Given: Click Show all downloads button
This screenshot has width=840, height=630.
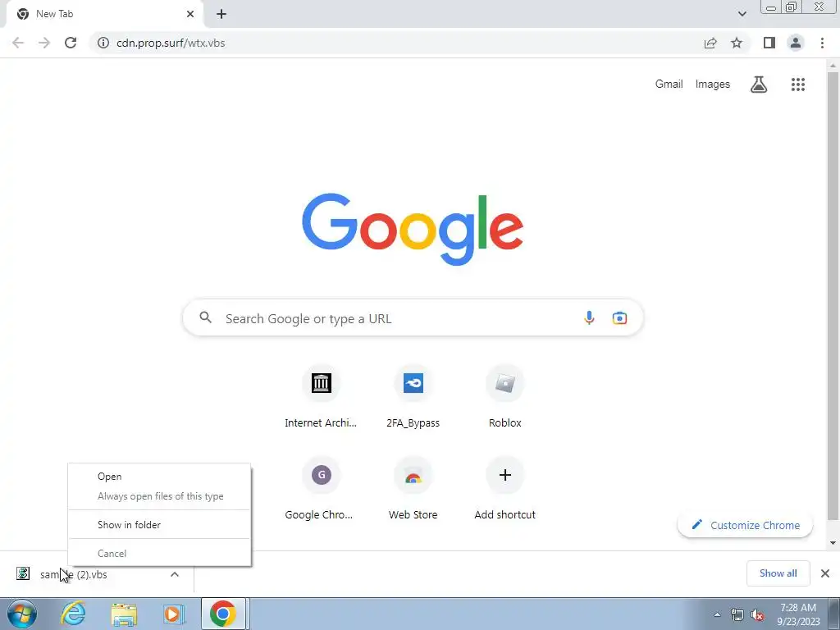Looking at the screenshot, I should pyautogui.click(x=778, y=573).
